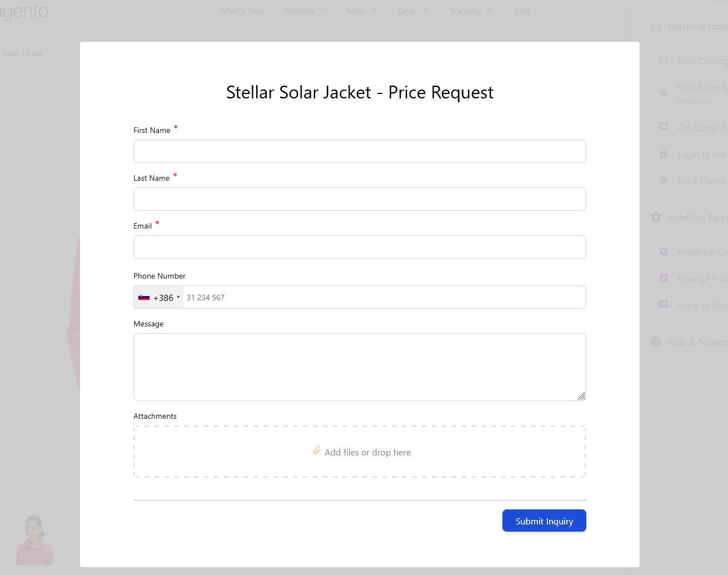Click the paperclip icon in Attachments area
The image size is (728, 575).
point(317,452)
